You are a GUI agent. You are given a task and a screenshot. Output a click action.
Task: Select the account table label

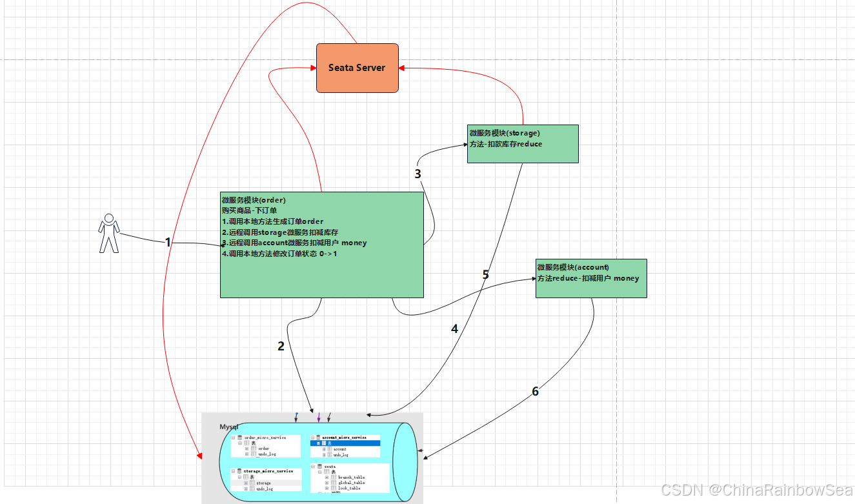(340, 449)
